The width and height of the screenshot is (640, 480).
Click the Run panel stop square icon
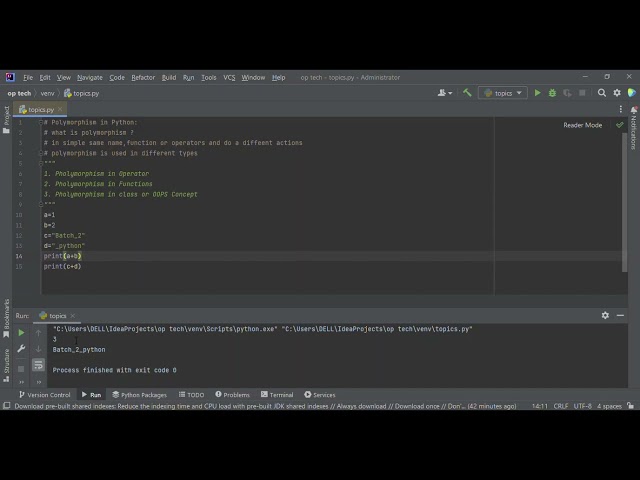click(x=21, y=369)
